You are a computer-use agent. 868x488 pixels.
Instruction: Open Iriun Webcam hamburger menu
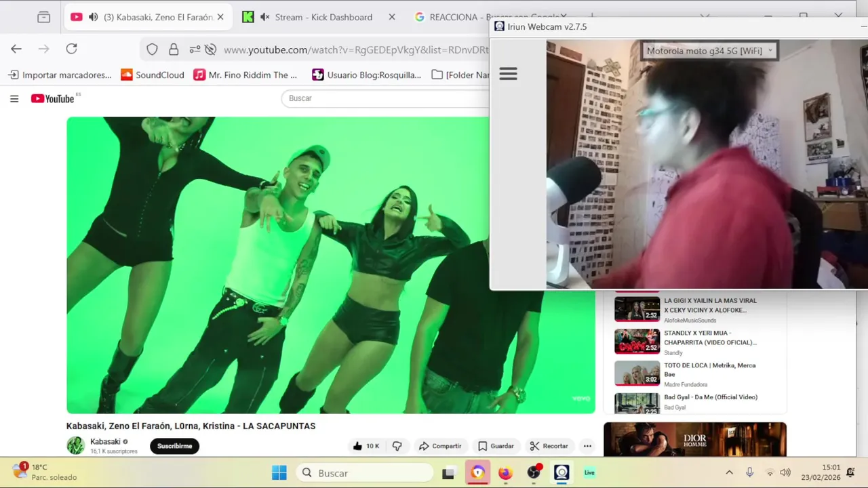coord(508,74)
